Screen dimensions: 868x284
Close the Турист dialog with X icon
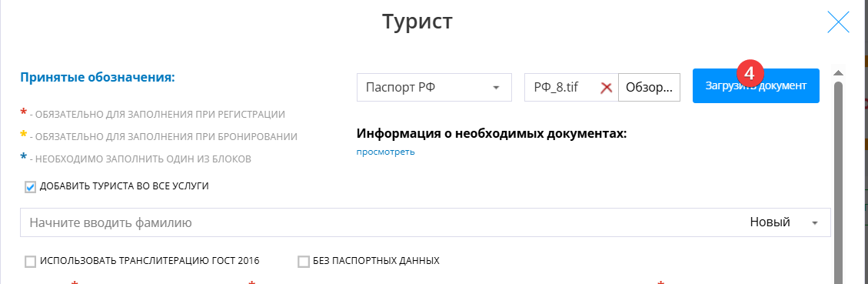coord(838,23)
